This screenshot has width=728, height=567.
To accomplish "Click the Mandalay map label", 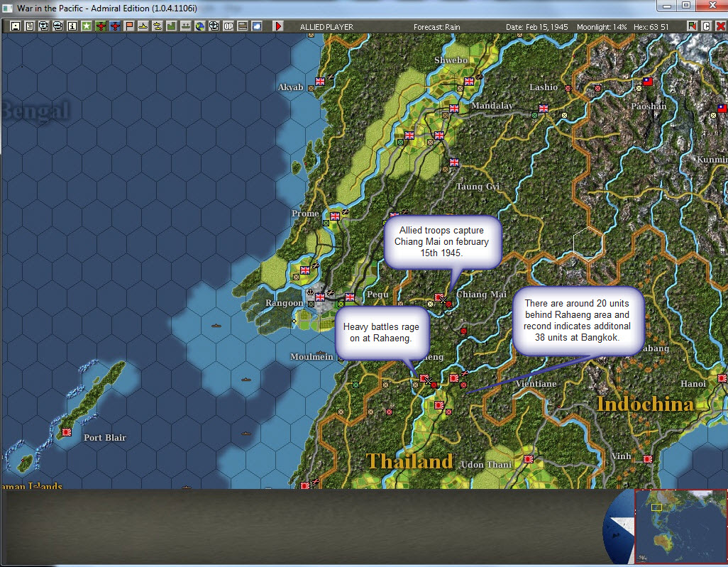I will click(x=492, y=106).
